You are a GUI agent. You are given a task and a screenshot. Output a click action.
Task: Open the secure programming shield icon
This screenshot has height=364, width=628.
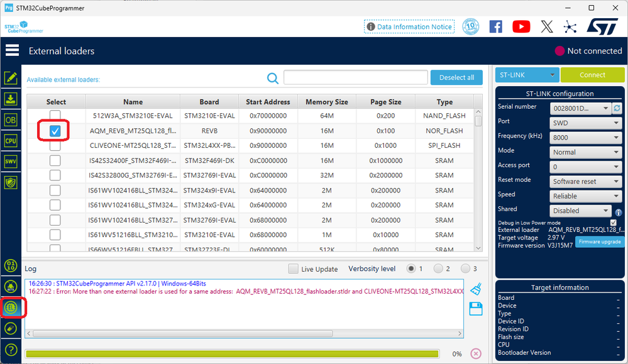click(11, 182)
